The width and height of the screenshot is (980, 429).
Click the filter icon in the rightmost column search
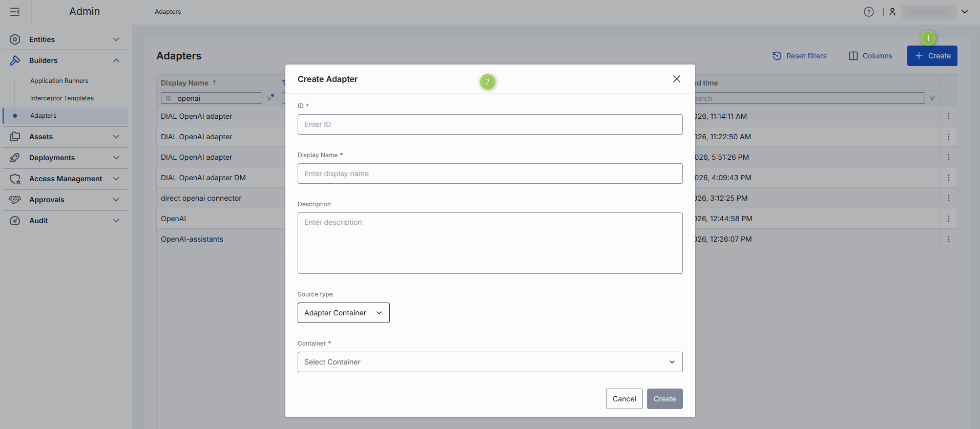tap(932, 98)
